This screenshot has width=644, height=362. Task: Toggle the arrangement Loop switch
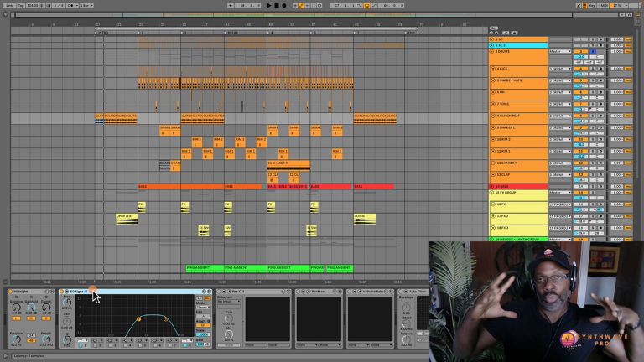click(366, 5)
